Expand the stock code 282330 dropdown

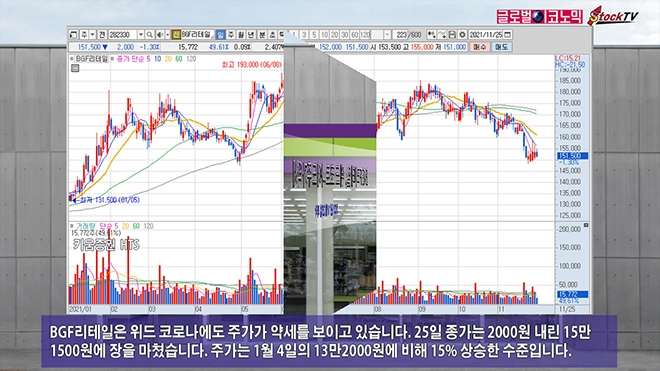141,35
